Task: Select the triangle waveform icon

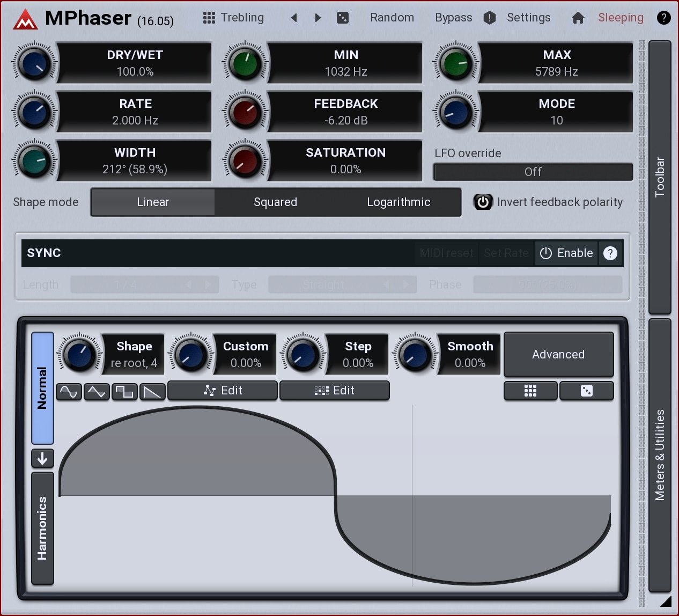Action: pos(97,392)
